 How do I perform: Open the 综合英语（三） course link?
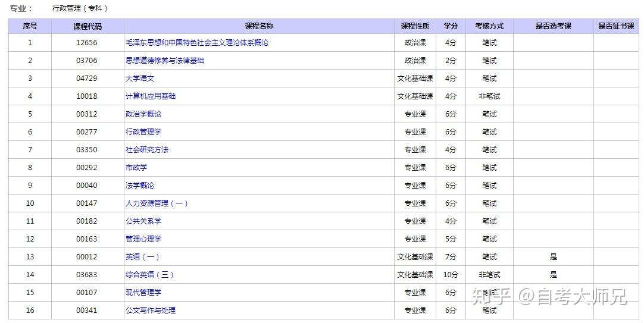[149, 275]
